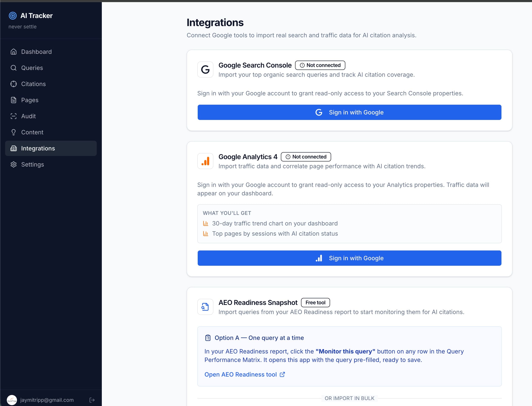
Task: Click the Analytics 4 Not connected badge
Action: [x=306, y=157]
